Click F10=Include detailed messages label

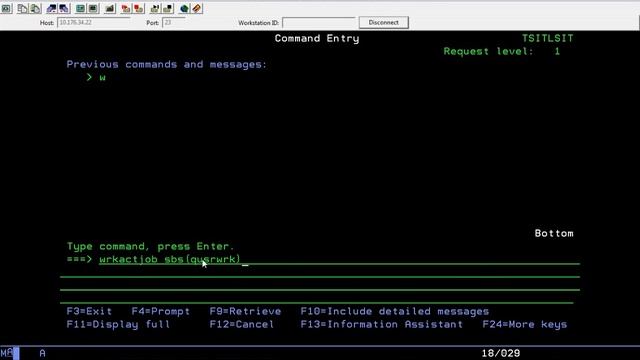coord(395,311)
